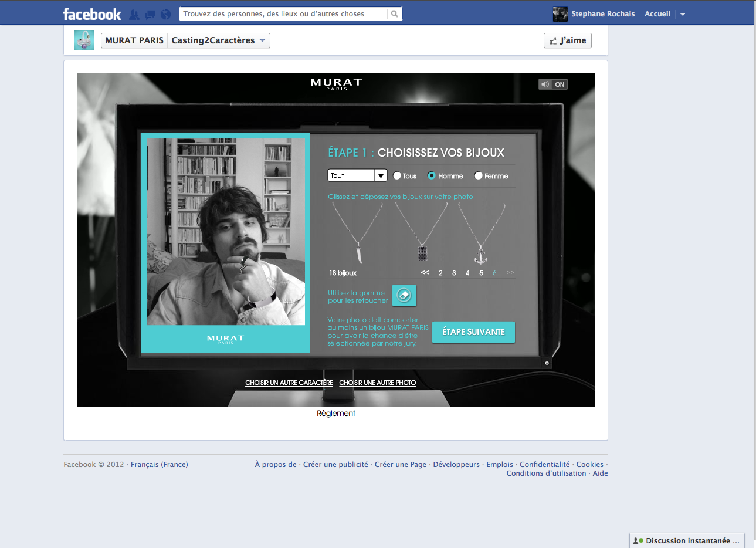
Task: Open Facebook notifications globe icon
Action: pos(166,14)
